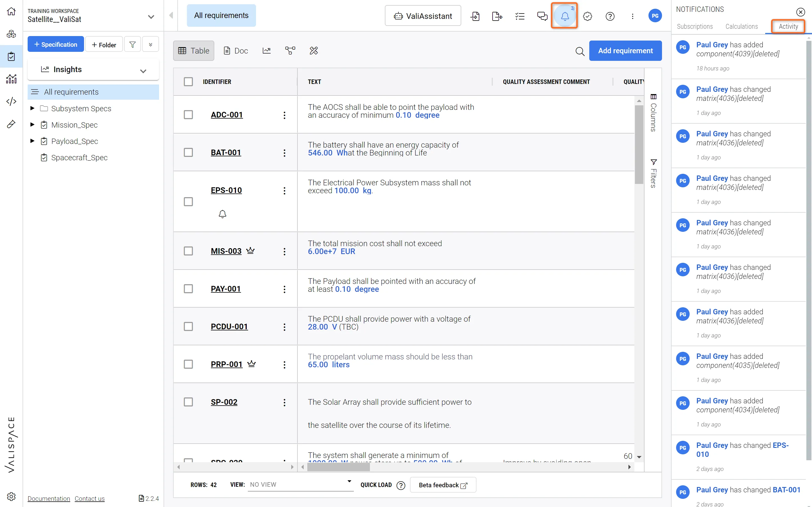
Task: Open the help question mark icon
Action: [610, 16]
